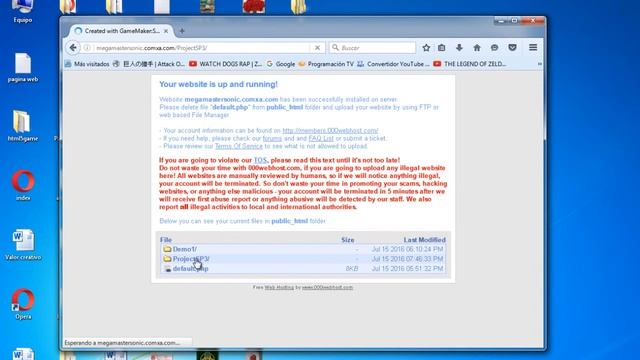Click the TOS link in red warning
Screen dimensions: 640x360
click(x=260, y=160)
